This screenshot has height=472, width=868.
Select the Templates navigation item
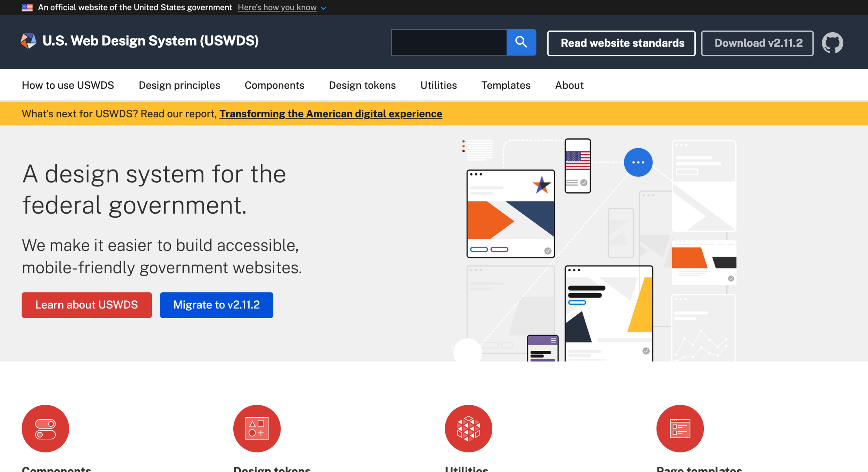(506, 85)
